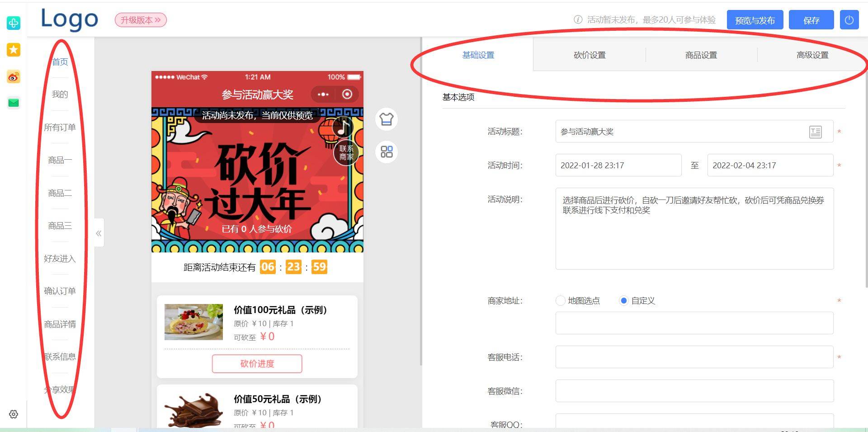The width and height of the screenshot is (868, 432).
Task: Click the chocolate thumbnail of 价值50元礼品
Action: pyautogui.click(x=193, y=410)
